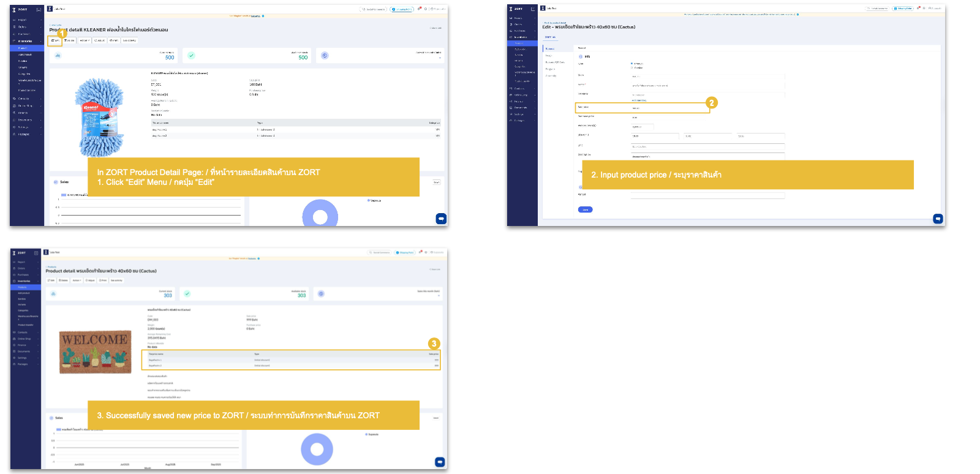Open notifications bell on the Edit page
The height and width of the screenshot is (474, 980).
[x=919, y=8]
